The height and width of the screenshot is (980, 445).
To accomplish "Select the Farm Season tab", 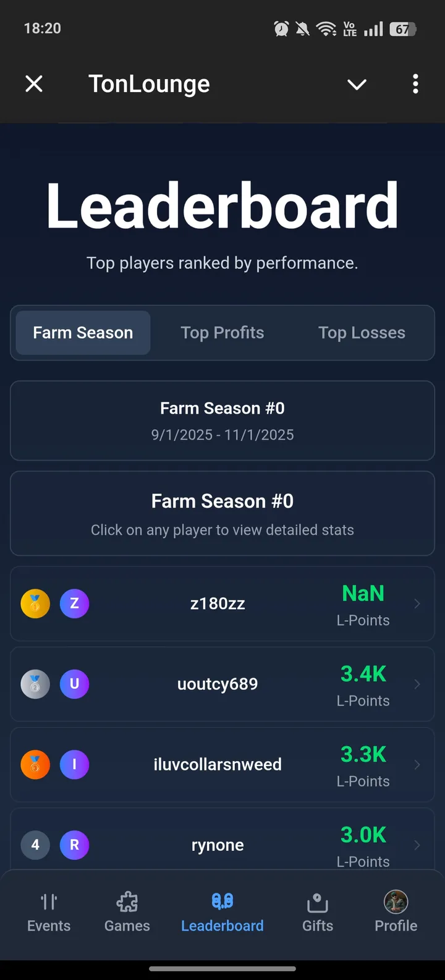I will click(x=83, y=333).
